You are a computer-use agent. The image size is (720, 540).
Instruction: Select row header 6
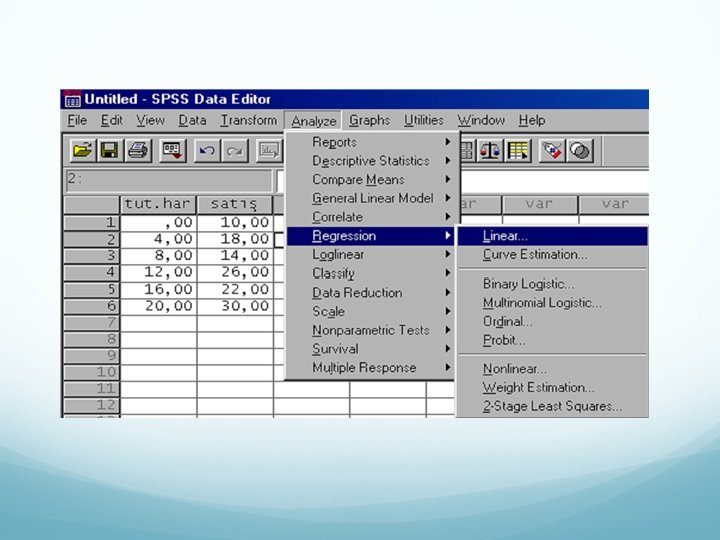pyautogui.click(x=91, y=306)
